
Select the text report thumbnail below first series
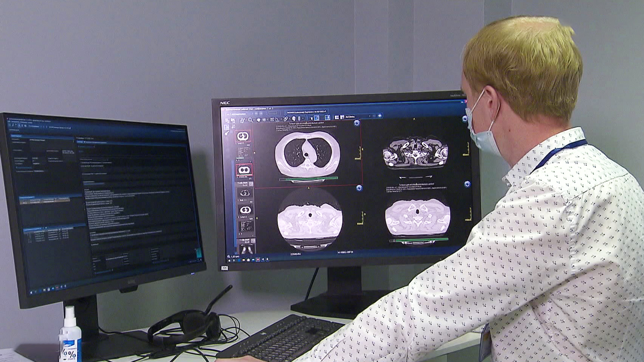point(243,153)
